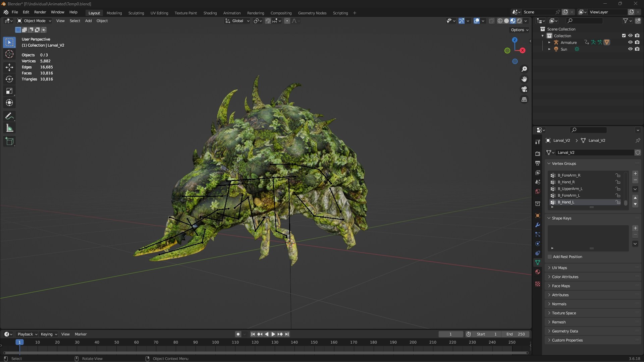Screen dimensions: 644x362
Task: Select the Transform tool
Action: point(9,103)
